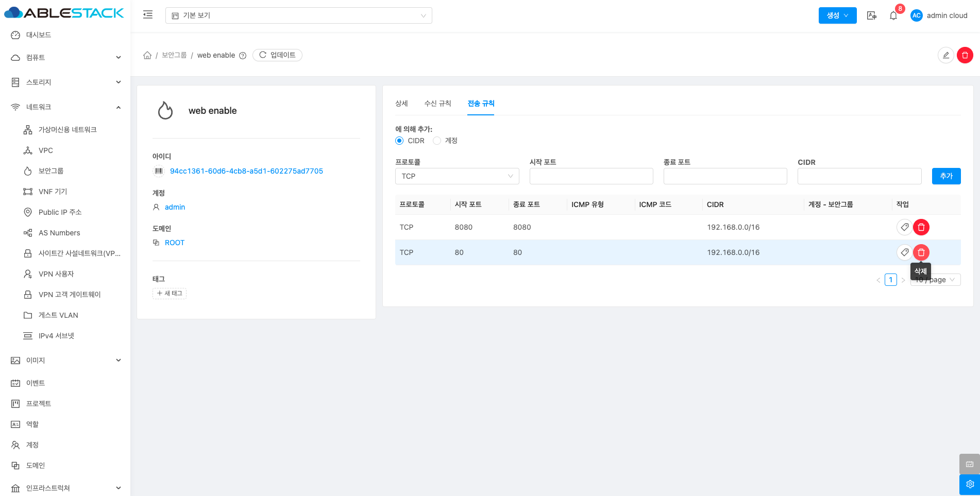Select the CIDR radio button
The image size is (980, 496).
[x=399, y=141]
